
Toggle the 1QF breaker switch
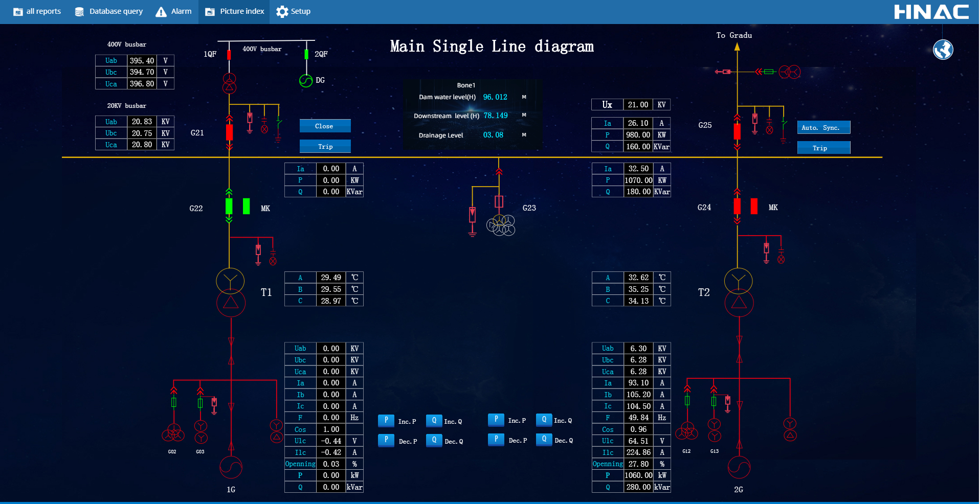click(229, 54)
